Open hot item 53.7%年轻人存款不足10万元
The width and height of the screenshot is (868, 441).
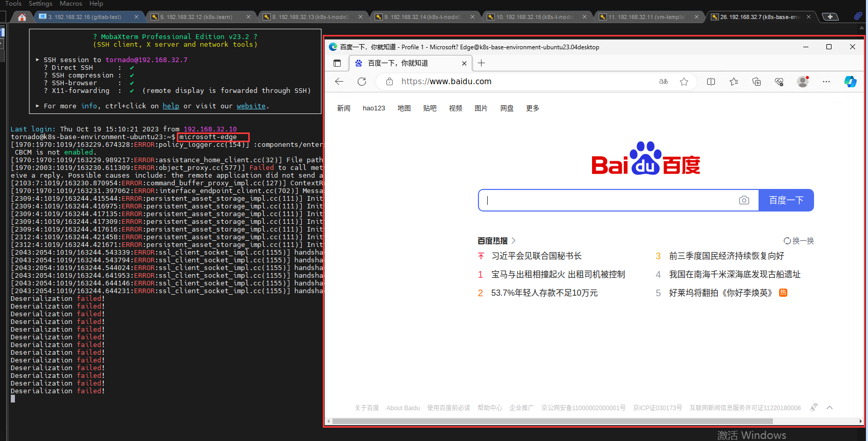tap(544, 293)
